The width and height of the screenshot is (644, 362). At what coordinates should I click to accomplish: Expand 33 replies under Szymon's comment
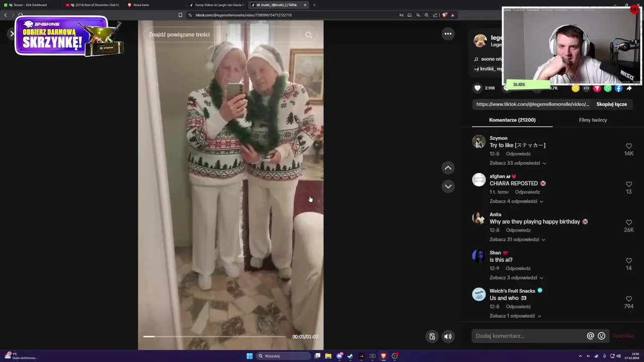(x=518, y=163)
